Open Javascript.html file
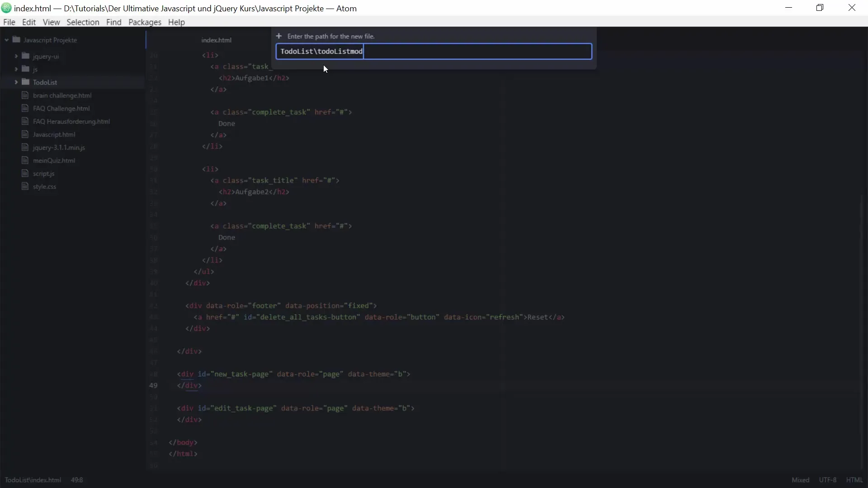Screen dimensions: 868x488 point(54,135)
